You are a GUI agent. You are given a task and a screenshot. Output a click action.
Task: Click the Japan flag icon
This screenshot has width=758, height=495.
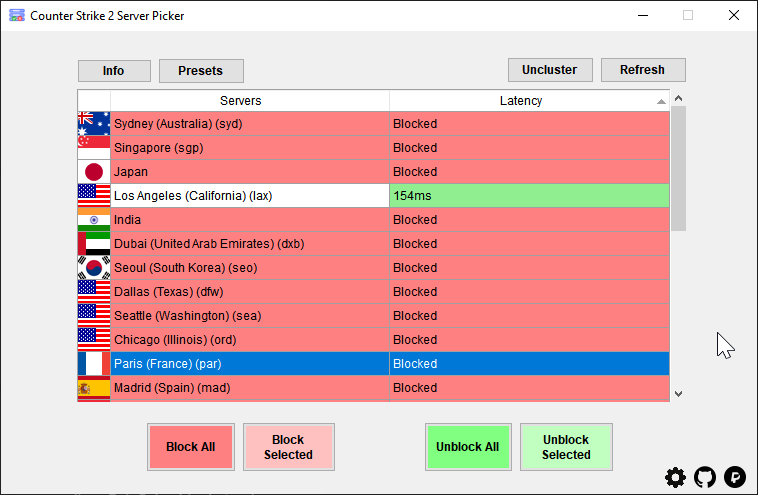pos(94,172)
